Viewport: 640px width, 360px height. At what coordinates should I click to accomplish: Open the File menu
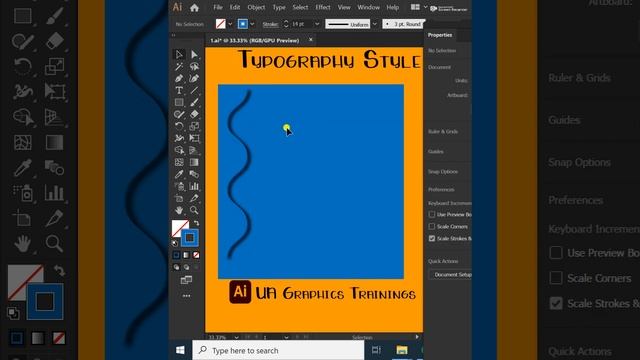218,7
